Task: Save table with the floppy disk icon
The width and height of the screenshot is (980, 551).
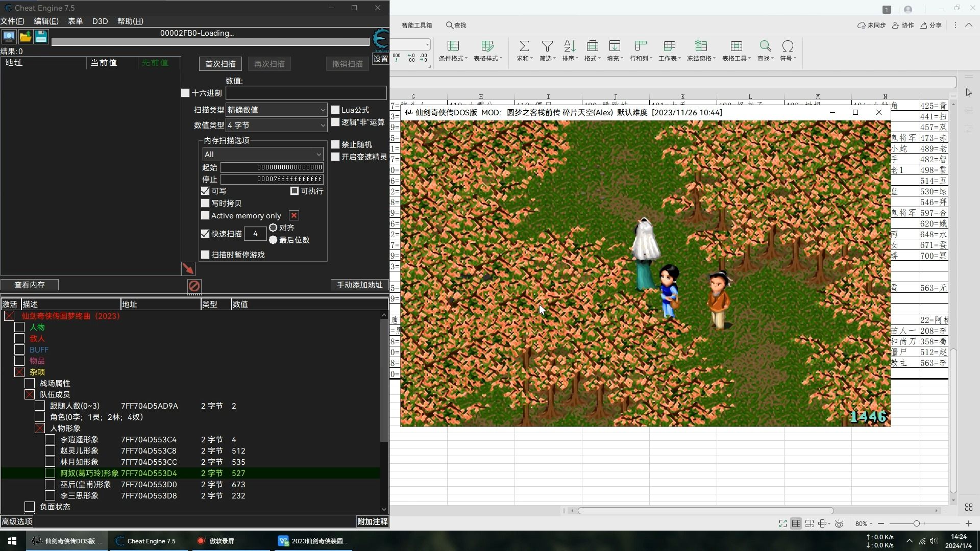Action: click(x=41, y=37)
